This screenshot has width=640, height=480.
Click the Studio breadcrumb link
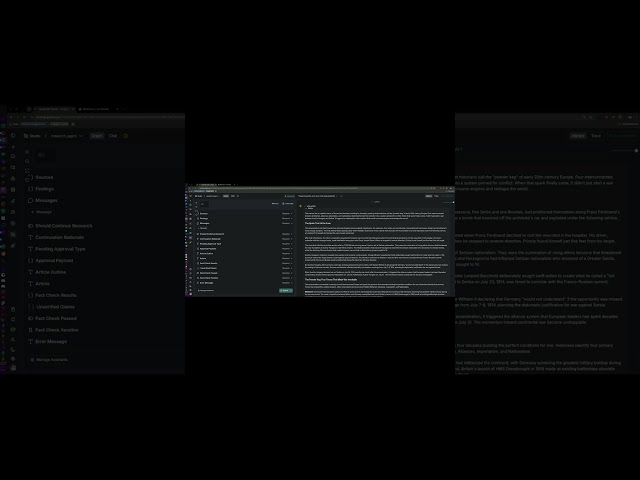198,196
